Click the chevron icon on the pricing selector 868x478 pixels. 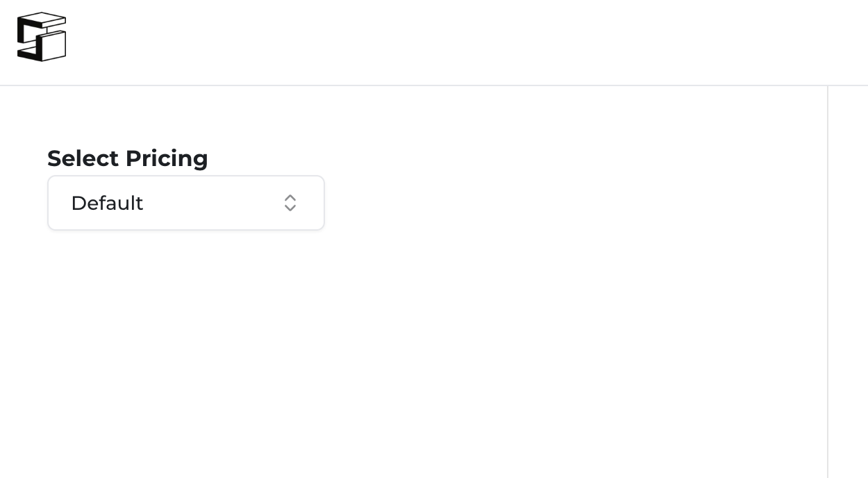290,203
